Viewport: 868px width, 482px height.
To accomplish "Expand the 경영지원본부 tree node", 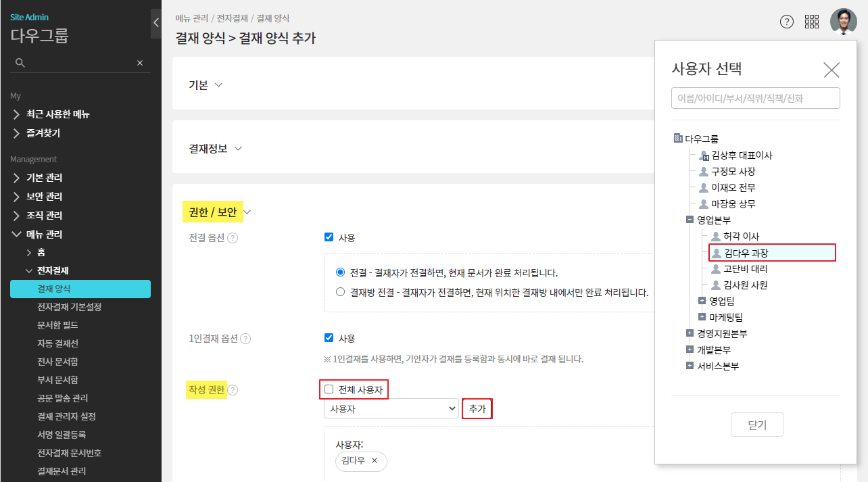I will 690,333.
